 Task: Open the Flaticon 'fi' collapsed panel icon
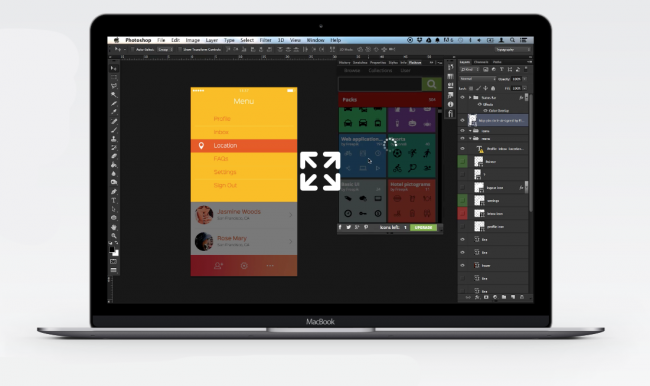tap(451, 113)
